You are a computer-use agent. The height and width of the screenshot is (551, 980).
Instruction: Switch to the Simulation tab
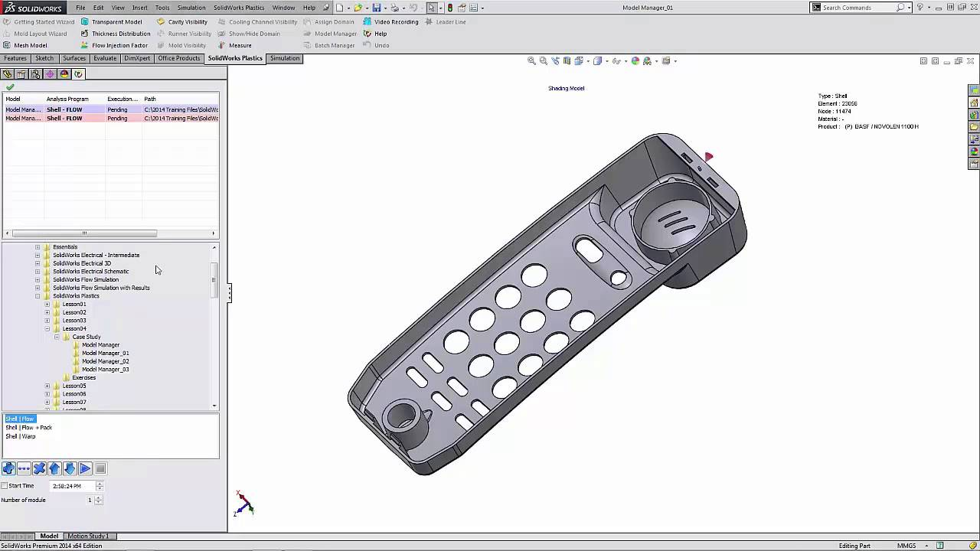[x=284, y=58]
